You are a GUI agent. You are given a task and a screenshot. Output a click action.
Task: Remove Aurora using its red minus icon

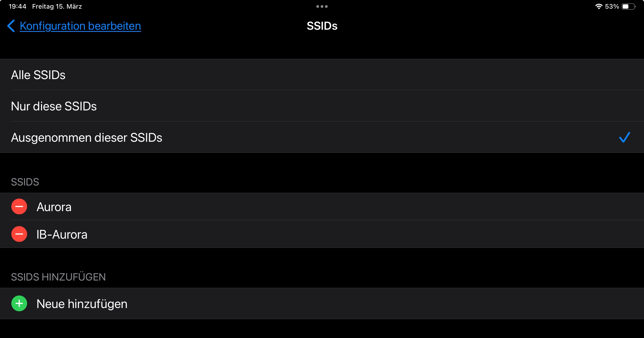tap(19, 207)
